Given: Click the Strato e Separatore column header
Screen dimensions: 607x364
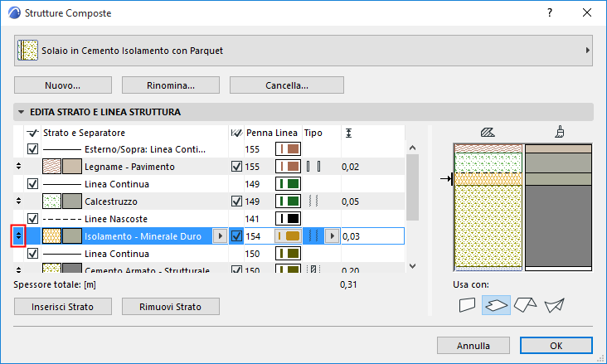Looking at the screenshot, I should (84, 133).
